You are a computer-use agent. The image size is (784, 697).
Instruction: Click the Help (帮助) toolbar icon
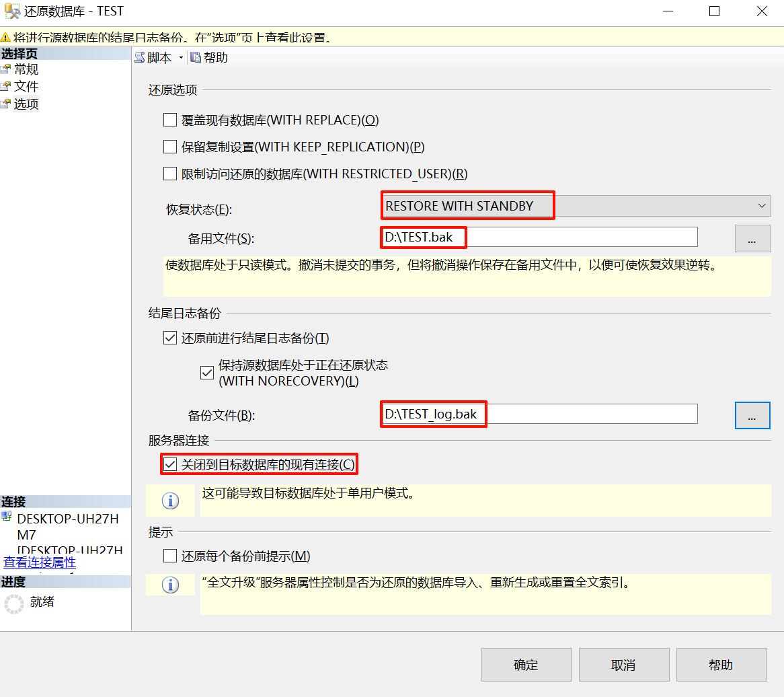[x=196, y=58]
